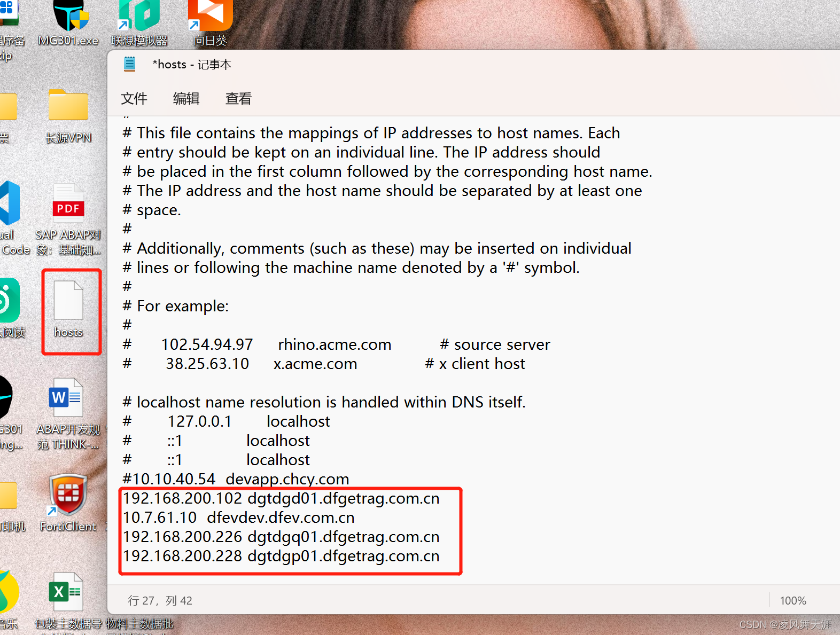Place cursor on dfevdev.dfev.com.cn line
Image resolution: width=840 pixels, height=635 pixels.
[x=239, y=518]
